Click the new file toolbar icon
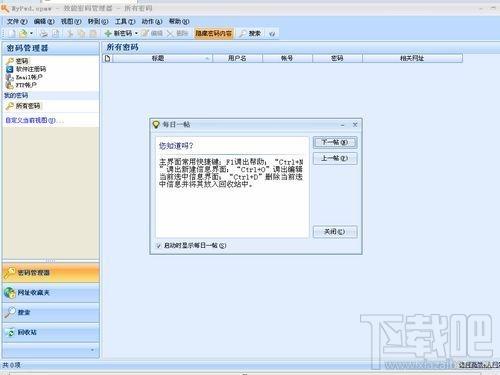The height and width of the screenshot is (375, 500). coord(12,33)
